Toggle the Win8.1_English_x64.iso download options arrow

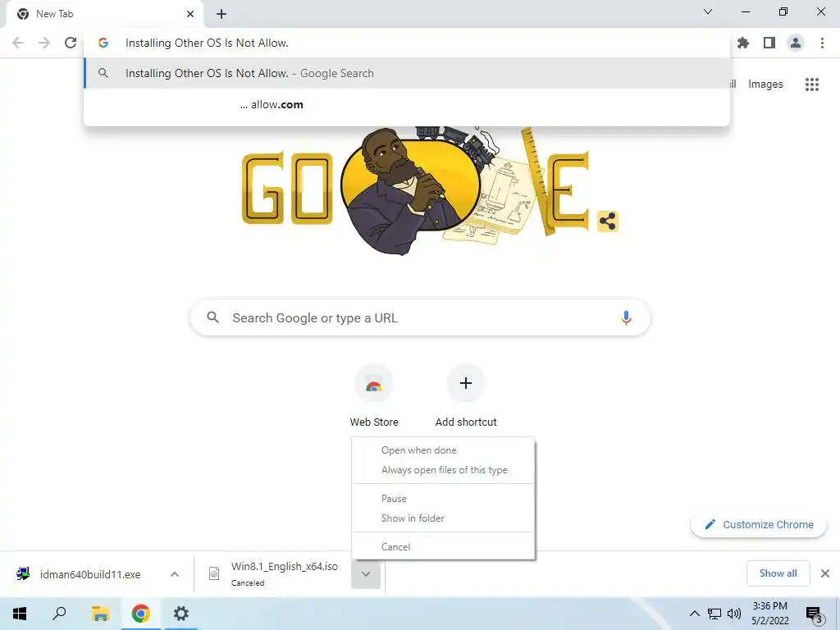click(366, 574)
